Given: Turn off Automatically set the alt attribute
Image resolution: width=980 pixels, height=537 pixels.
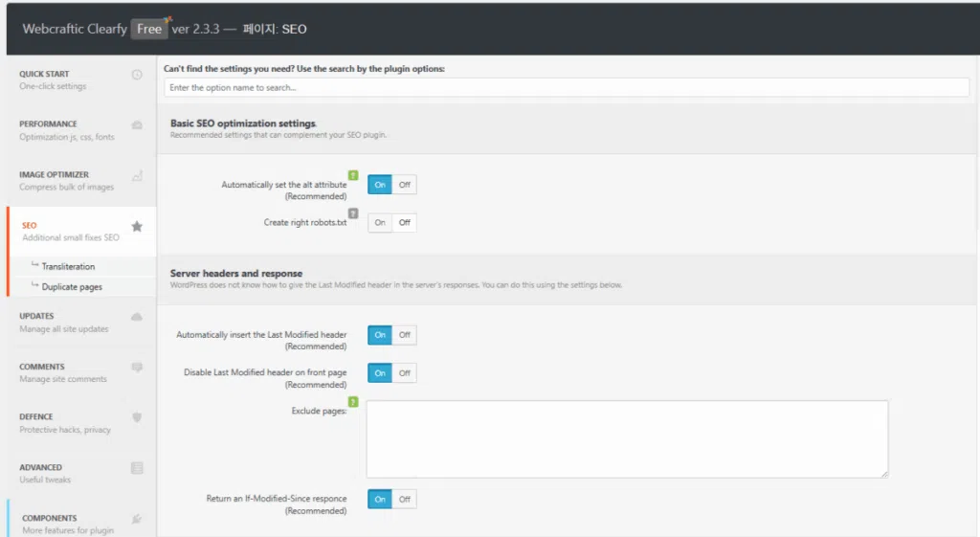Looking at the screenshot, I should [x=405, y=185].
